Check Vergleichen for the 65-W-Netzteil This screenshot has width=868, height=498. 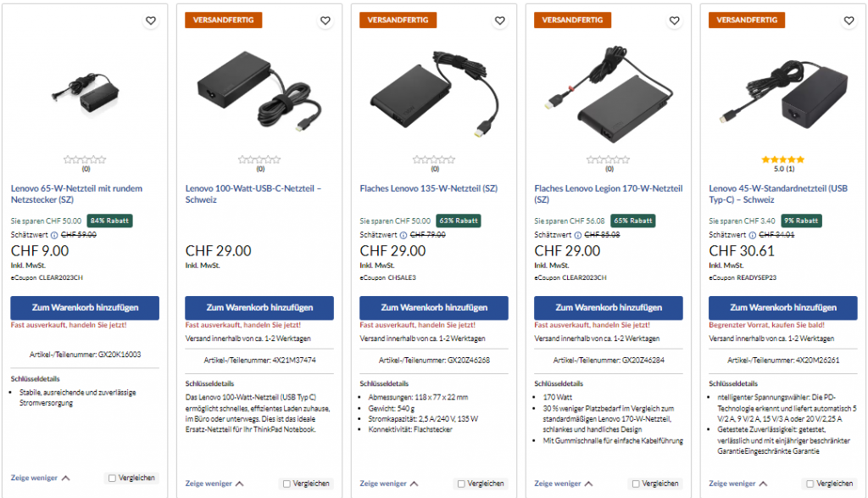[112, 478]
